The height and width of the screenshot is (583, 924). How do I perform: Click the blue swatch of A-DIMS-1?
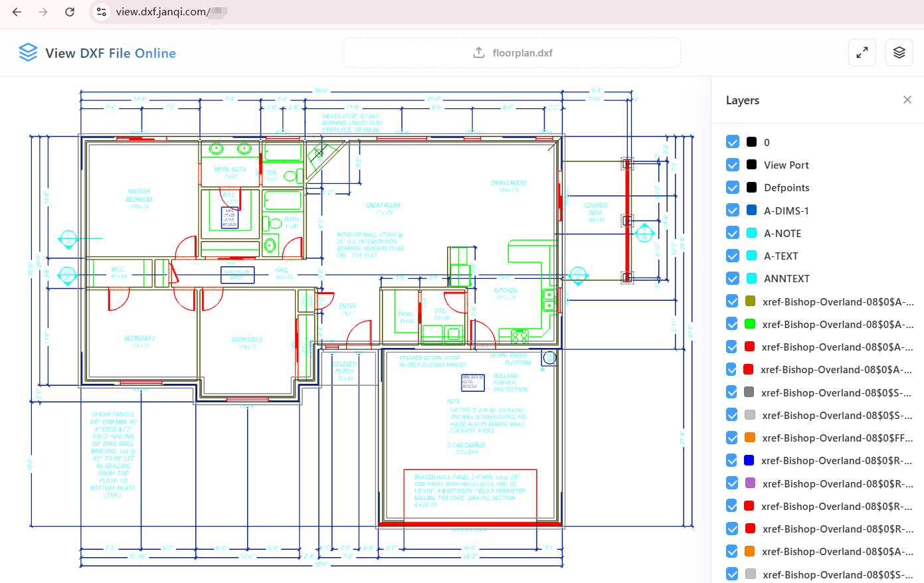click(752, 210)
